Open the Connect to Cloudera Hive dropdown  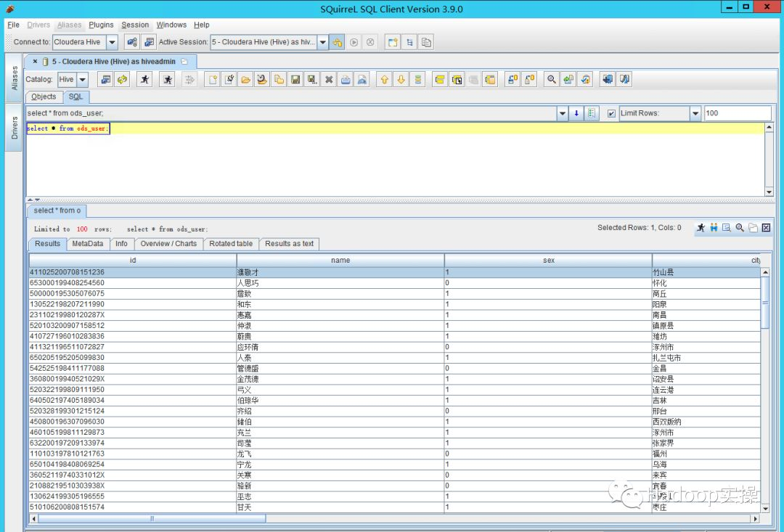click(112, 42)
